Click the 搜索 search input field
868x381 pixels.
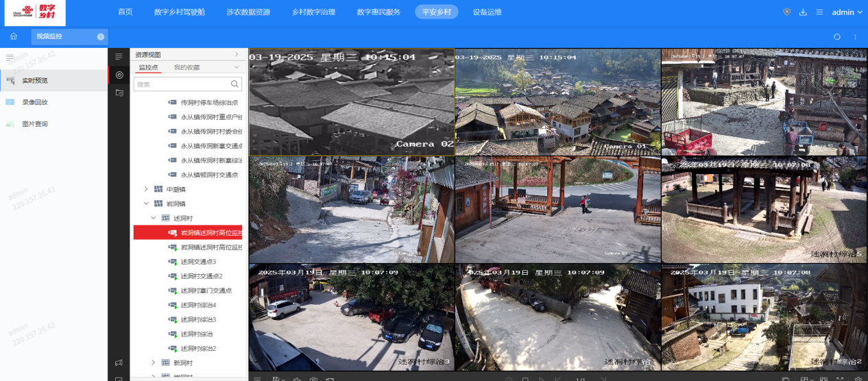[182, 84]
